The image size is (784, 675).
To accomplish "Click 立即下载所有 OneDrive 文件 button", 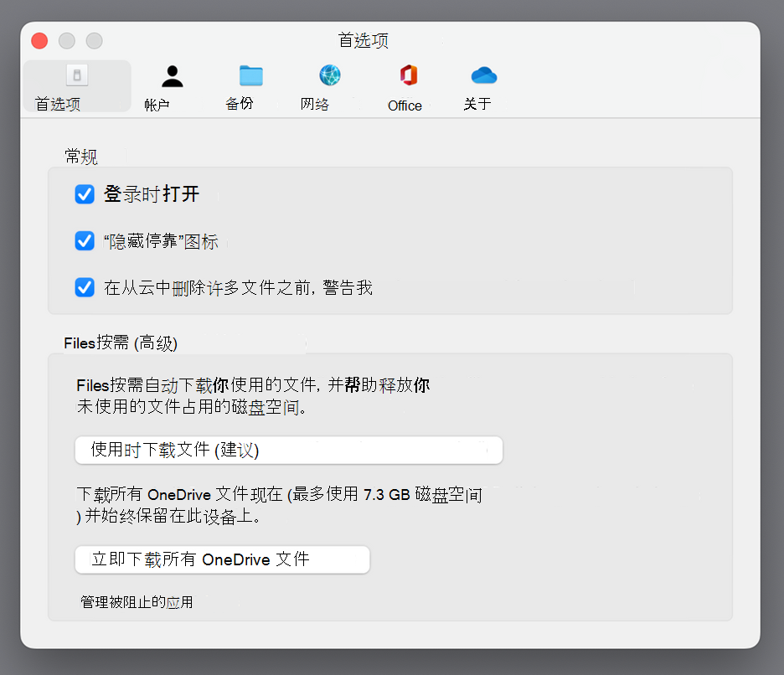I will click(x=222, y=559).
